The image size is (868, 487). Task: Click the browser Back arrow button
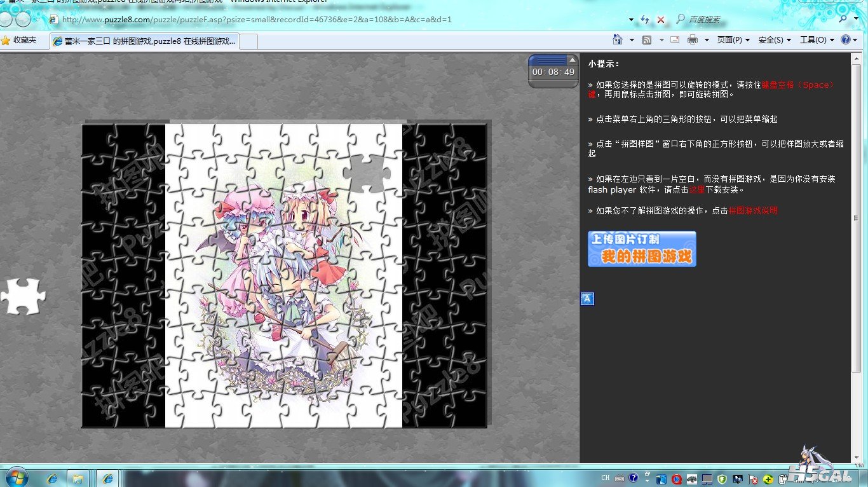click(x=7, y=19)
